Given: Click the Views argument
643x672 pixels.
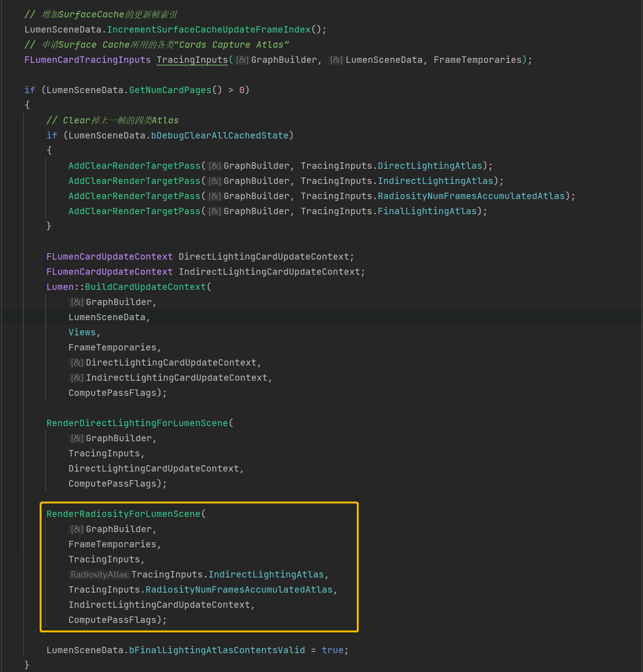Looking at the screenshot, I should 82,333.
